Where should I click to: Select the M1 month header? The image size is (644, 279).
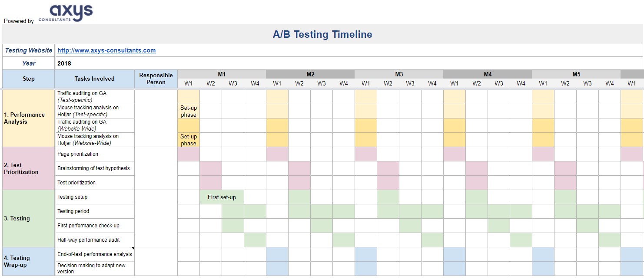pyautogui.click(x=222, y=74)
